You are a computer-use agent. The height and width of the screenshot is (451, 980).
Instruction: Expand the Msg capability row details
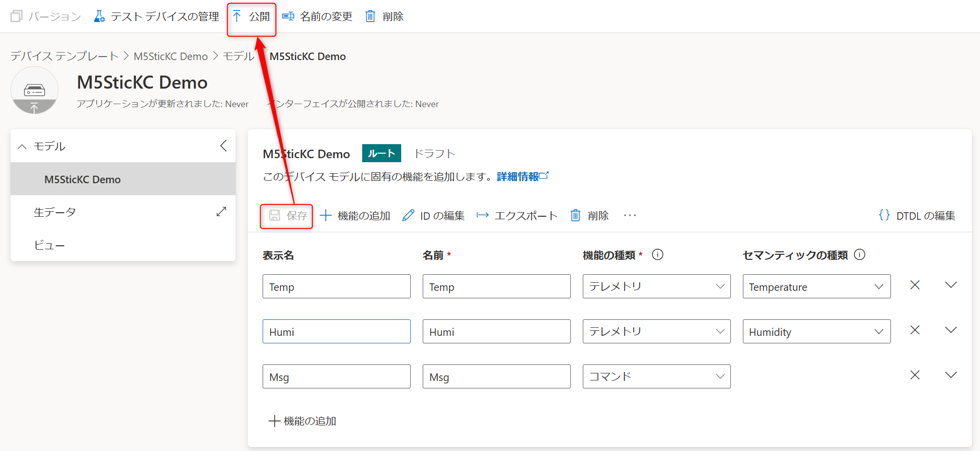(951, 375)
